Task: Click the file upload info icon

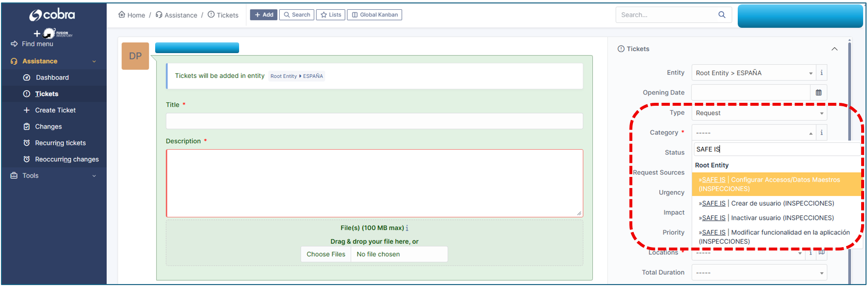Action: 407,228
